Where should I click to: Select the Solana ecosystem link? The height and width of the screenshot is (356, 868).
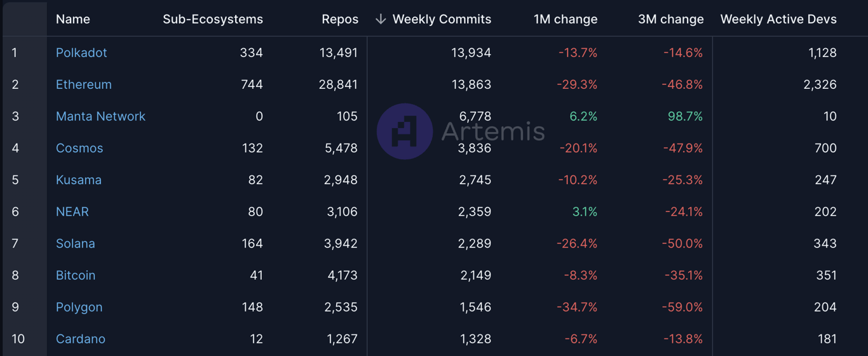(x=76, y=243)
